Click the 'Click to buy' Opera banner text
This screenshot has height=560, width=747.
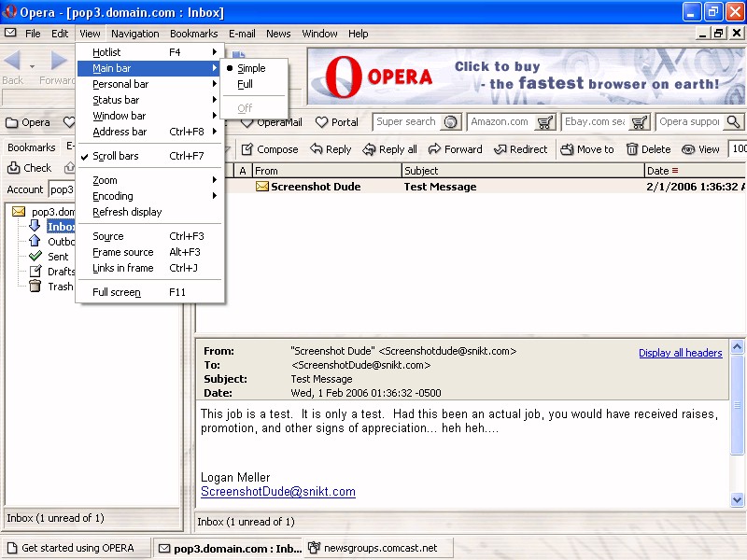point(498,66)
